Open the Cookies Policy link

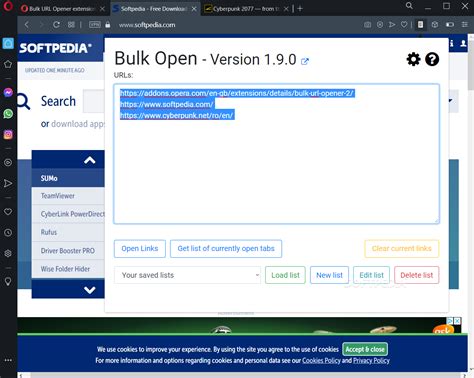pos(321,361)
